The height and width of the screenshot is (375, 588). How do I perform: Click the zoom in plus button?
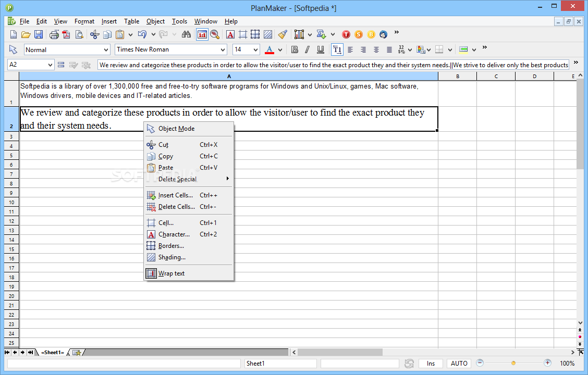(547, 362)
